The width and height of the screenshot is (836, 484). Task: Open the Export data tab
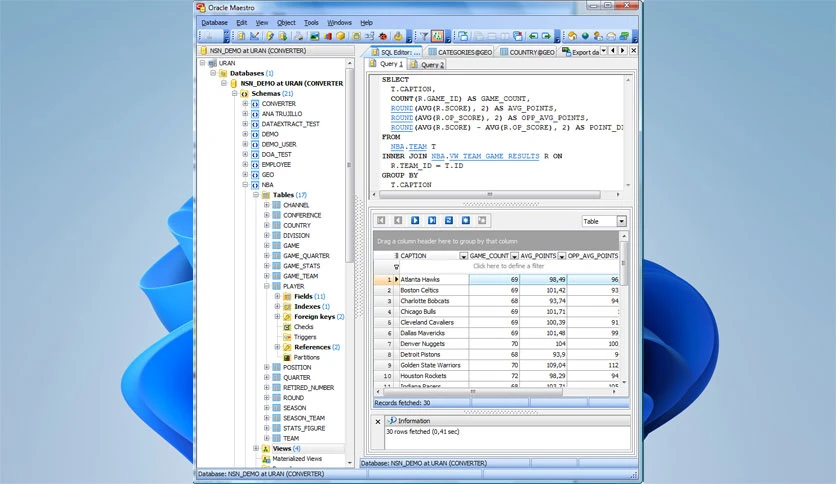click(x=580, y=52)
